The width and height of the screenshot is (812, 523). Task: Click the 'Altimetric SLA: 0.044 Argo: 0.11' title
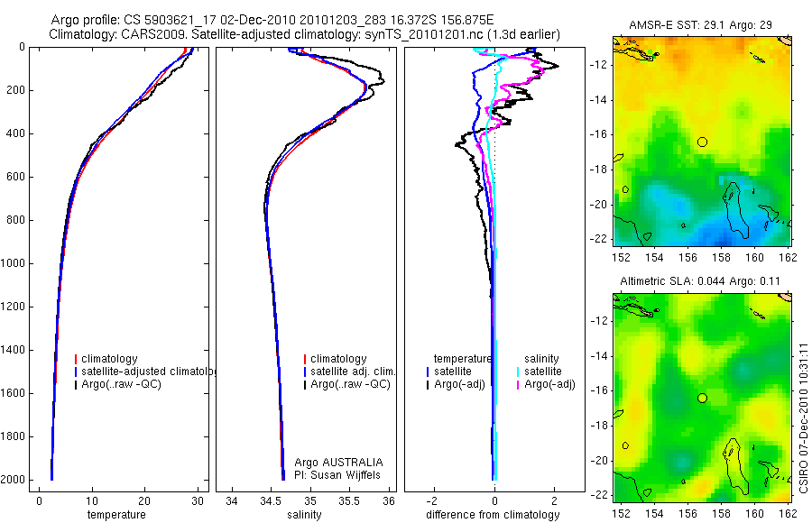[x=700, y=281]
